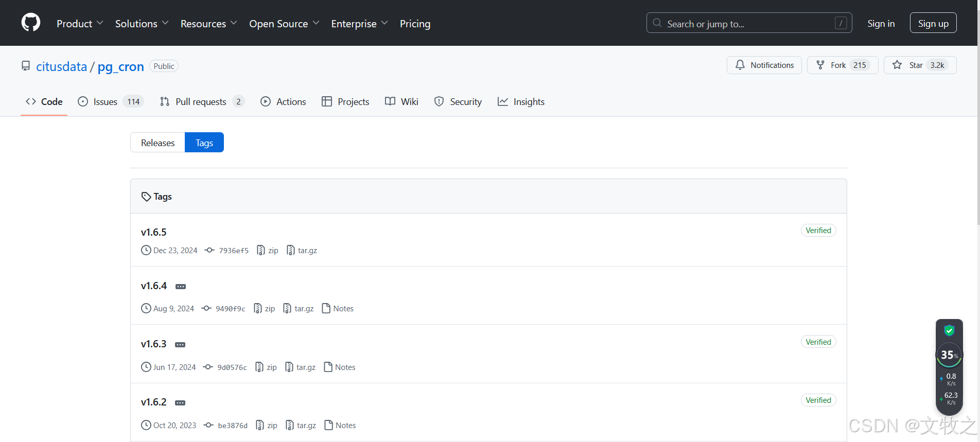Open the citusdata owner link
This screenshot has height=442, width=980.
coord(61,66)
